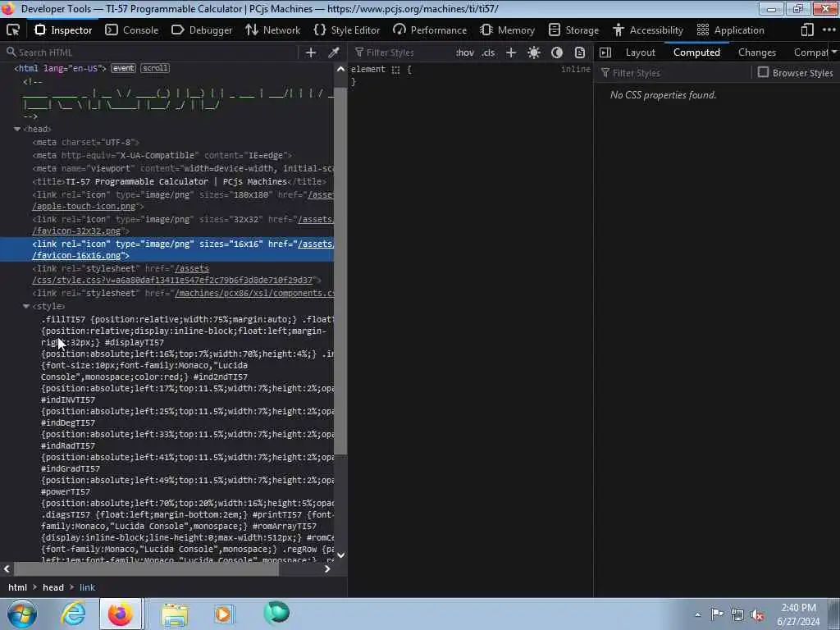Switch to the Network tab
This screenshot has height=630, width=840.
[x=273, y=30]
